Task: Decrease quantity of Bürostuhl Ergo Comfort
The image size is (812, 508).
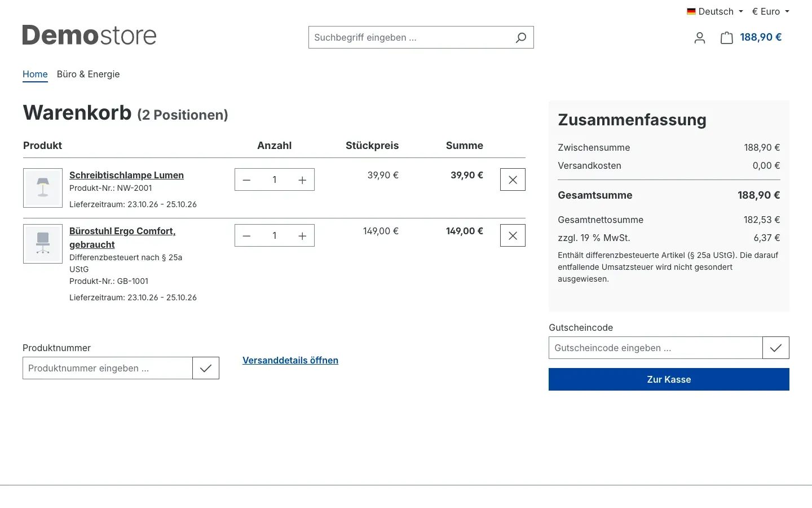Action: coord(246,236)
